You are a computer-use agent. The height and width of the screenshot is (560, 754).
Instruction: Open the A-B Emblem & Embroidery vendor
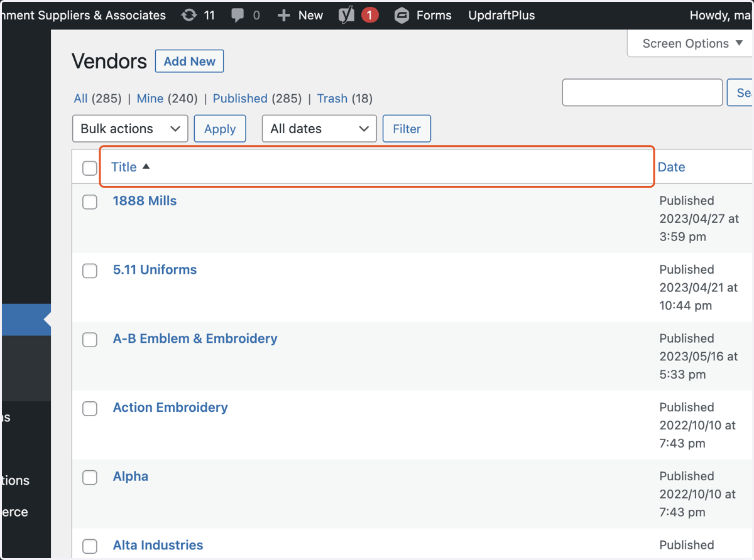point(195,338)
